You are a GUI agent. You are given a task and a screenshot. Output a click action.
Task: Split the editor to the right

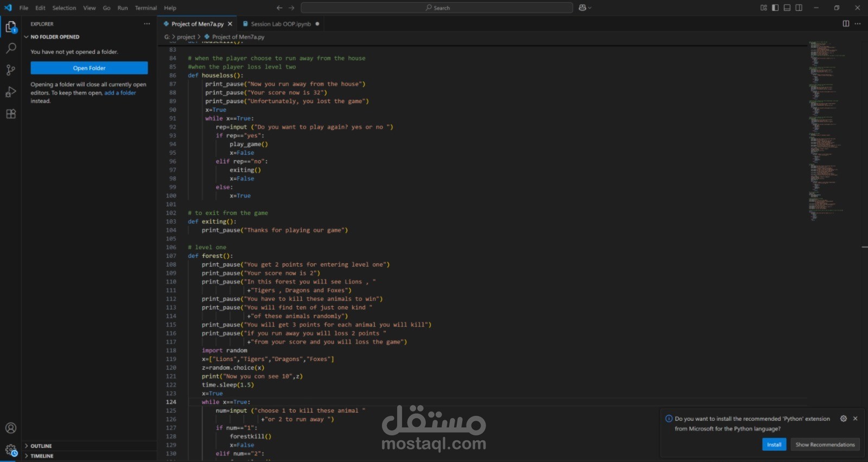pos(846,24)
